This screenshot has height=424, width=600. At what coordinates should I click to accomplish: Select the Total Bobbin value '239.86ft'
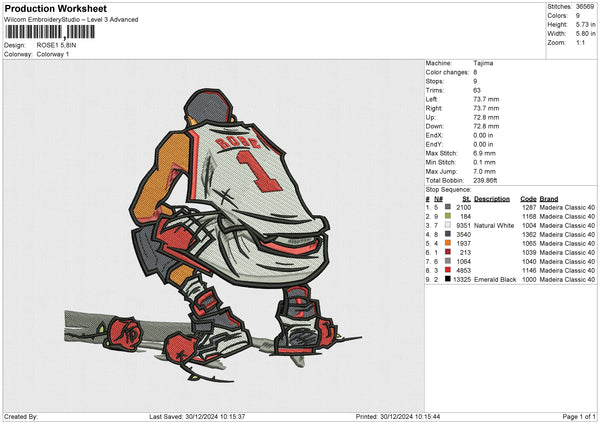485,180
